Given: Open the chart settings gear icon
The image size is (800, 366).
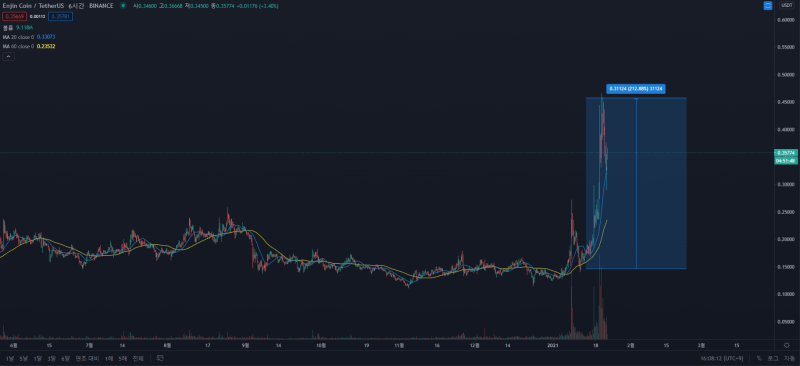Looking at the screenshot, I should [x=786, y=345].
